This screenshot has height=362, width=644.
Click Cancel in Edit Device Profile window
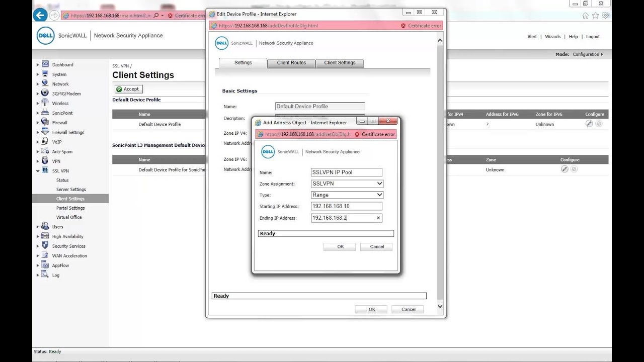pyautogui.click(x=409, y=309)
